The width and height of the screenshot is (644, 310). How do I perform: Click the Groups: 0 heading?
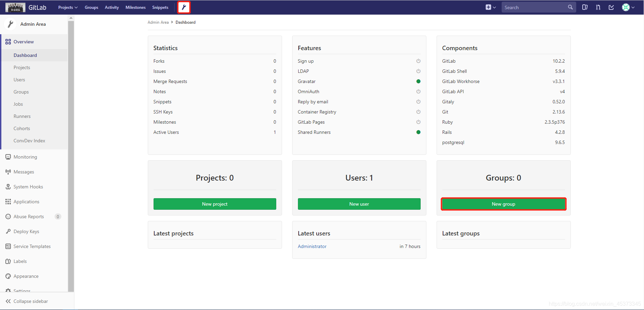tap(503, 178)
